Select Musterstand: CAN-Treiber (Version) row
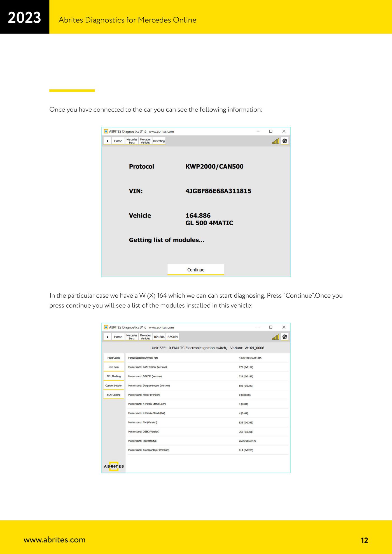The width and height of the screenshot is (392, 554). 208,367
